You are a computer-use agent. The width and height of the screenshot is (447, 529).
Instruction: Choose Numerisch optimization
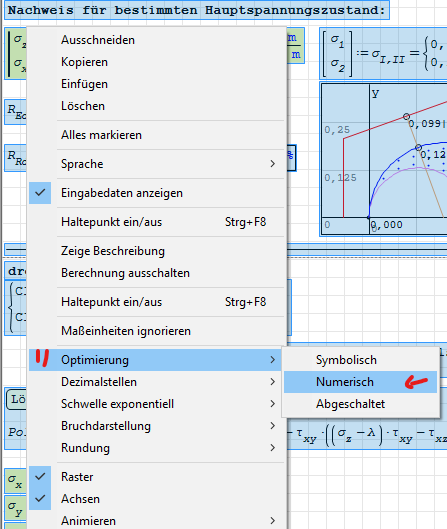[360, 382]
